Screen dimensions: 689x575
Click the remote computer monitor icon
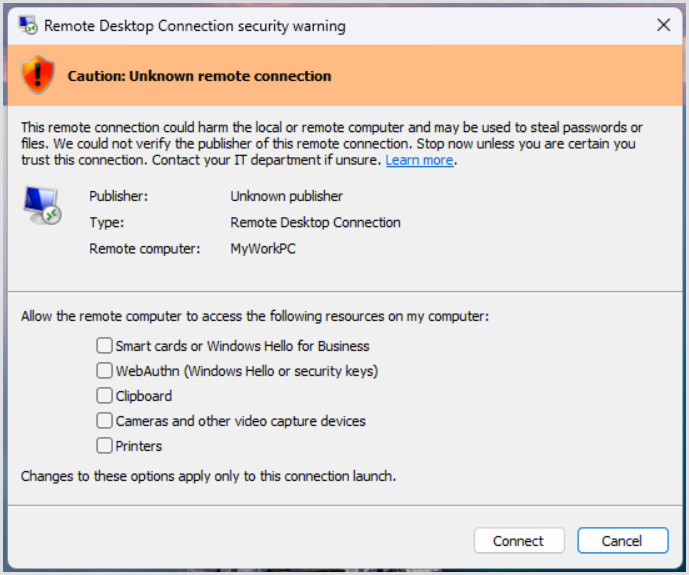pos(42,204)
